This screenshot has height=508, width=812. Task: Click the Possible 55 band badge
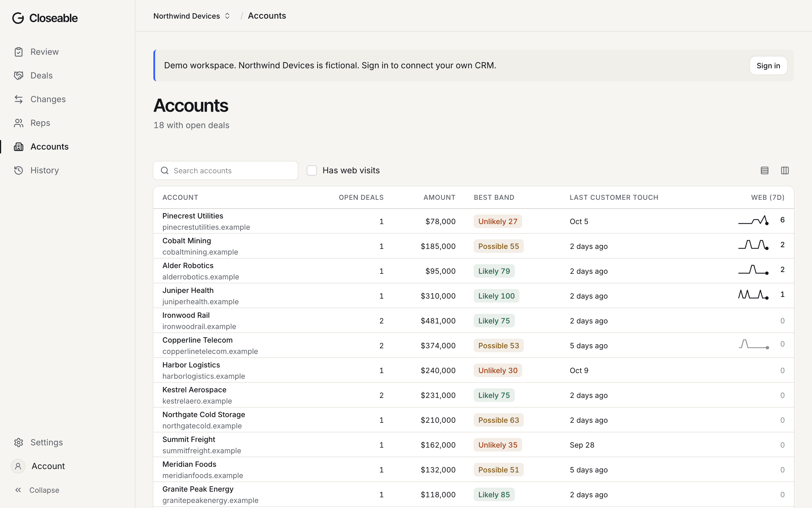(498, 247)
